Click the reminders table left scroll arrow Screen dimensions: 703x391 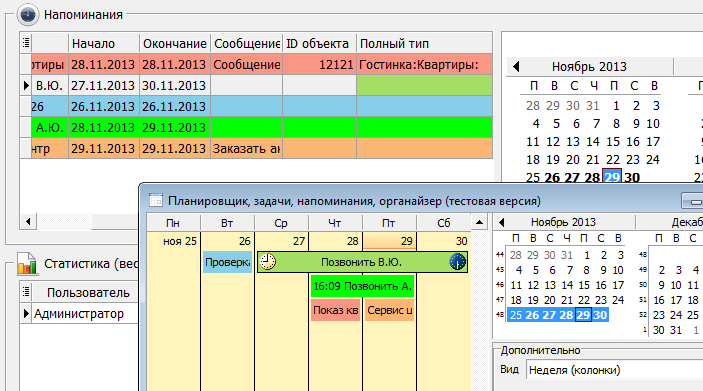[28, 221]
